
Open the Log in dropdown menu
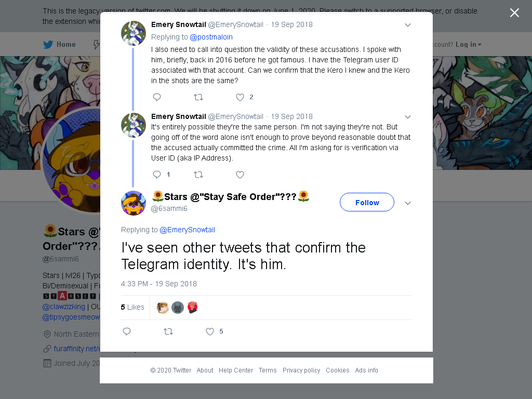[468, 45]
